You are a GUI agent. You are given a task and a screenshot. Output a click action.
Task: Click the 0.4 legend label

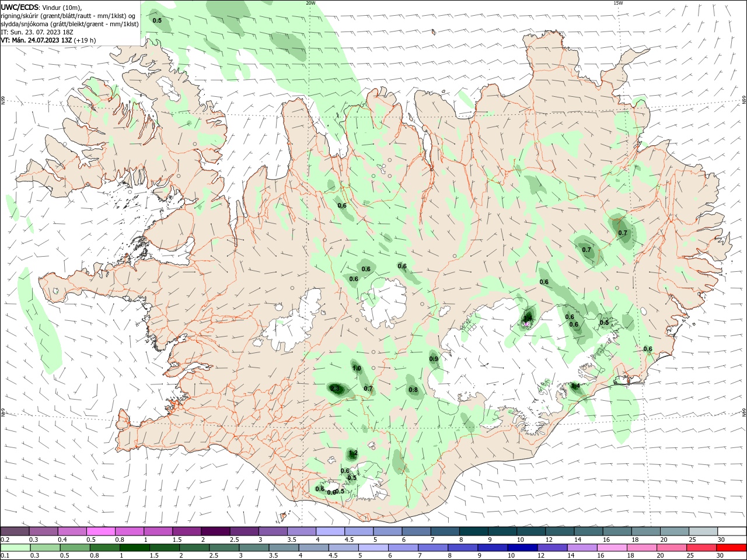click(62, 540)
